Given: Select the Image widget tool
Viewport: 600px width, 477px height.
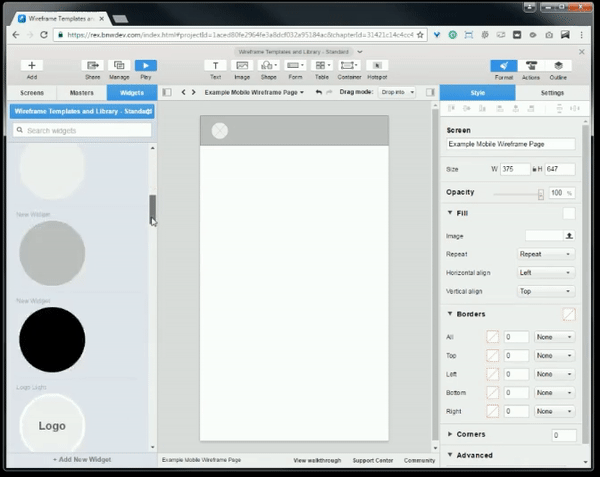Looking at the screenshot, I should (x=242, y=65).
